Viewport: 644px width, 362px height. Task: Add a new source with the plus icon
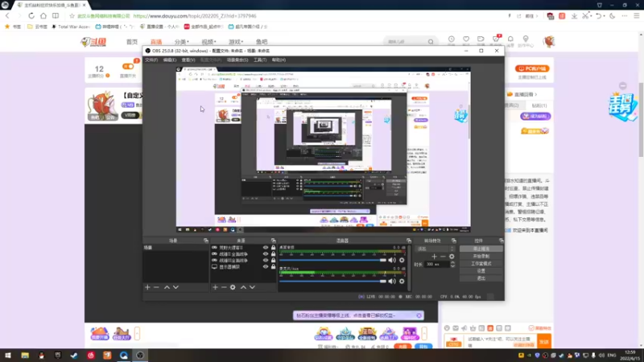pos(215,287)
